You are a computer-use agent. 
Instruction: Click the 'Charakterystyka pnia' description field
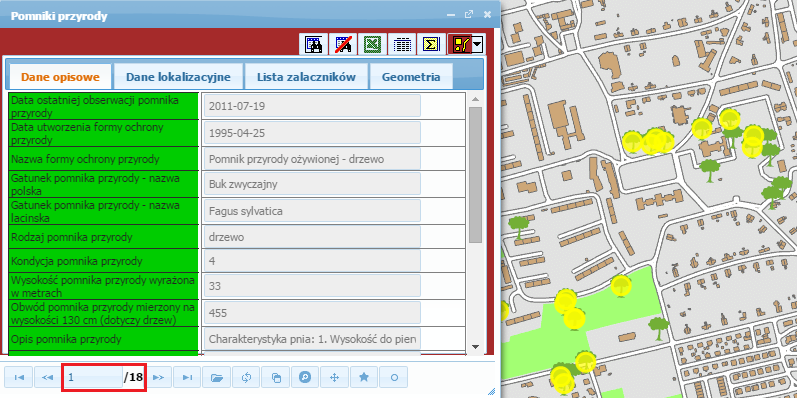(x=312, y=339)
